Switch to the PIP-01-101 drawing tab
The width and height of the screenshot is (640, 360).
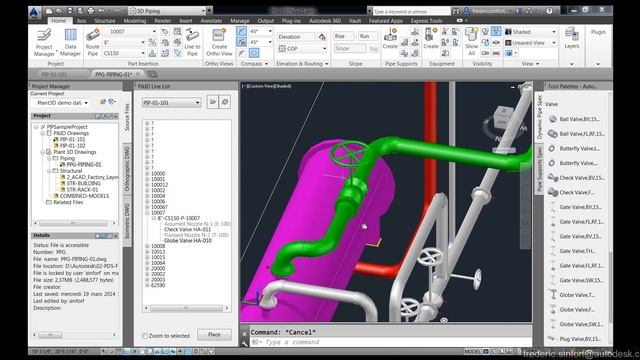[54, 74]
